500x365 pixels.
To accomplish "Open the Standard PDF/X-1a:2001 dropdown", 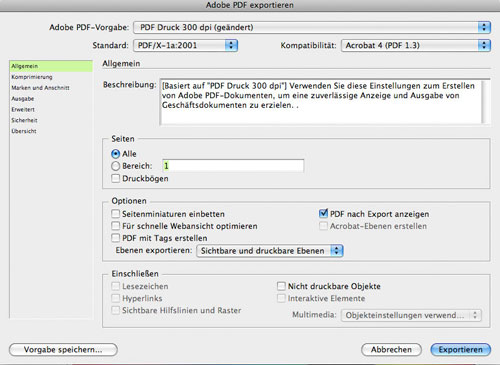I will [x=185, y=45].
